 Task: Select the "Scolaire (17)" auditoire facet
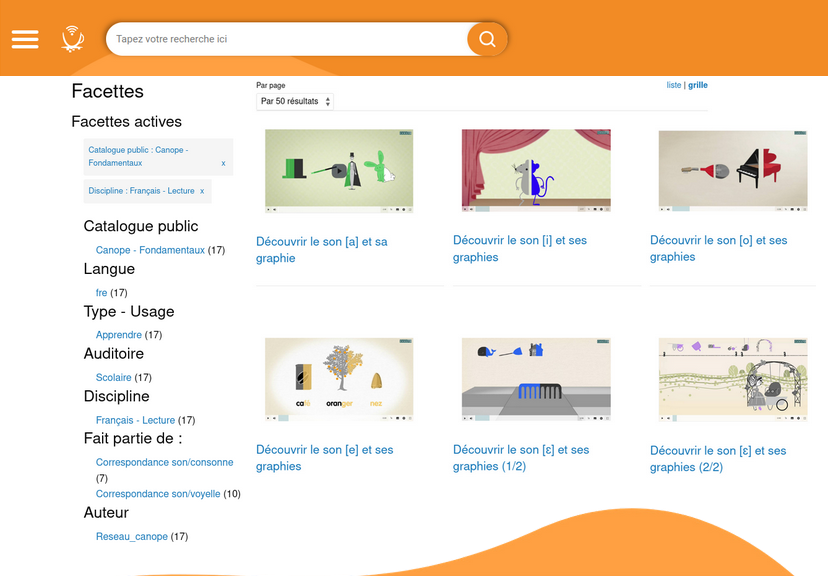coord(113,377)
